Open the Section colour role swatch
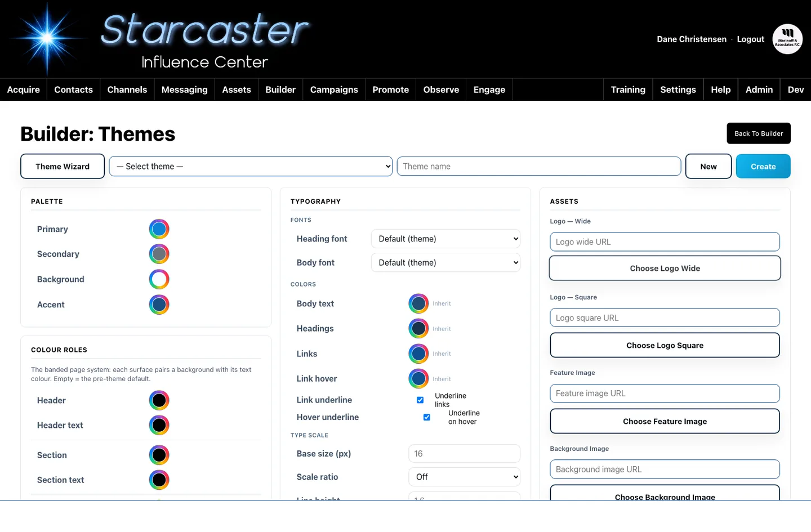The image size is (811, 532). tap(159, 455)
